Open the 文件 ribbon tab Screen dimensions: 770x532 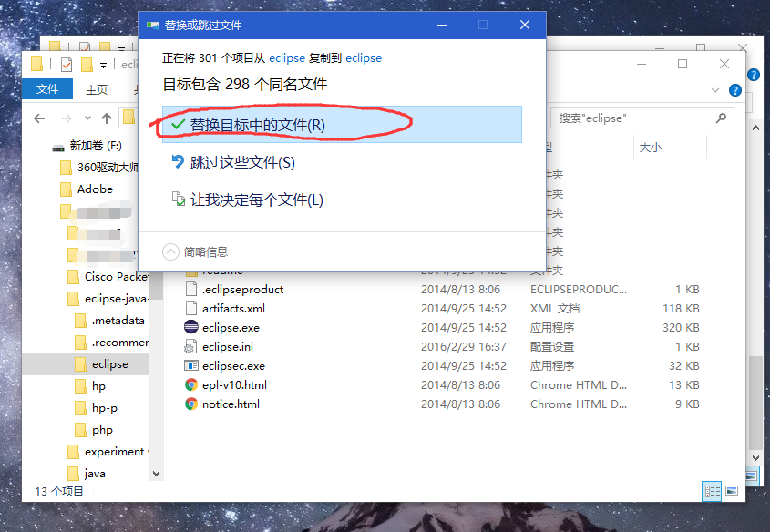[47, 89]
